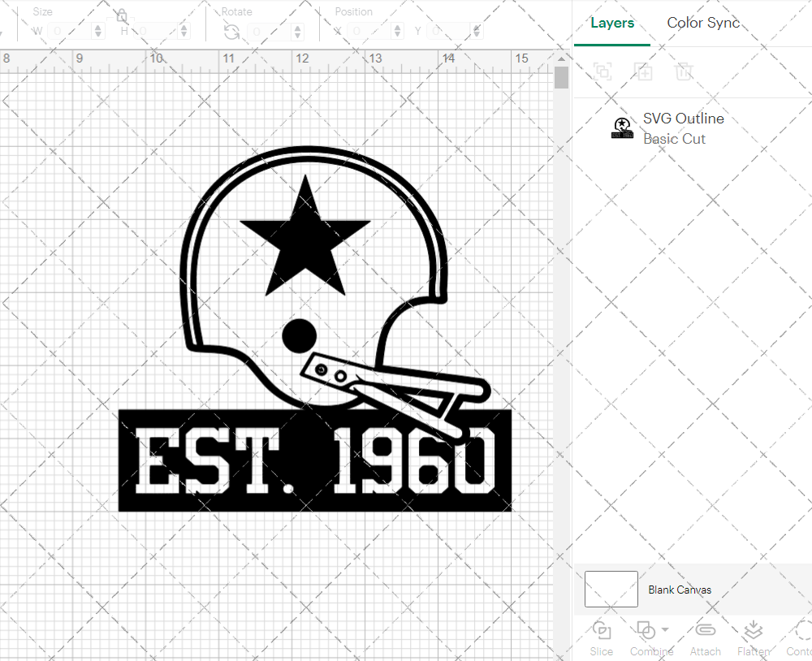Adjust the Height stepper arrows
The image size is (812, 661).
click(184, 32)
